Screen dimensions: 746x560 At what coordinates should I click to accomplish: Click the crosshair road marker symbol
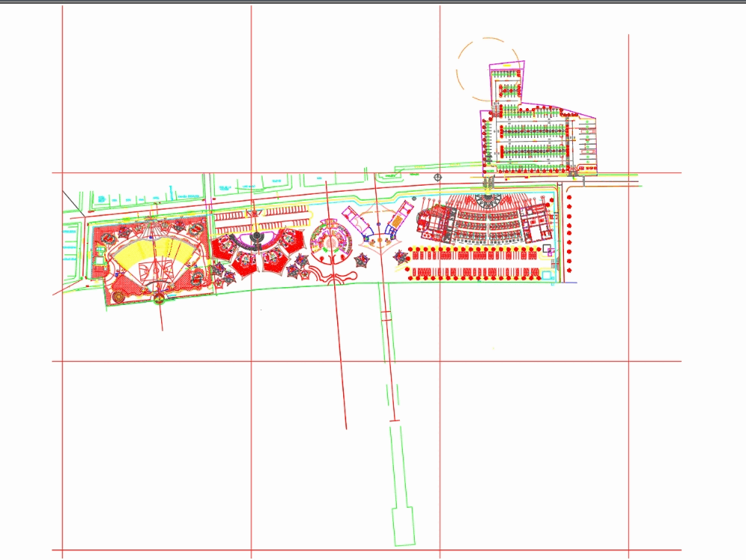coord(437,177)
